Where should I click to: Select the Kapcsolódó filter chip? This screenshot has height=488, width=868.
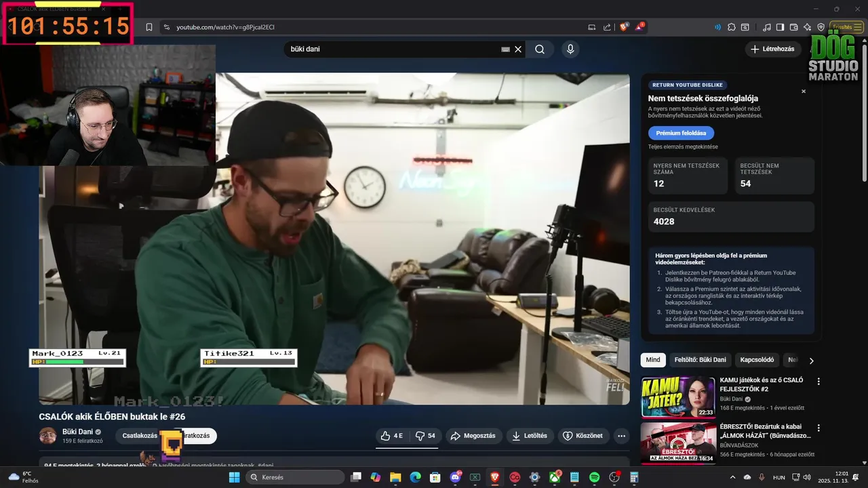tap(757, 360)
